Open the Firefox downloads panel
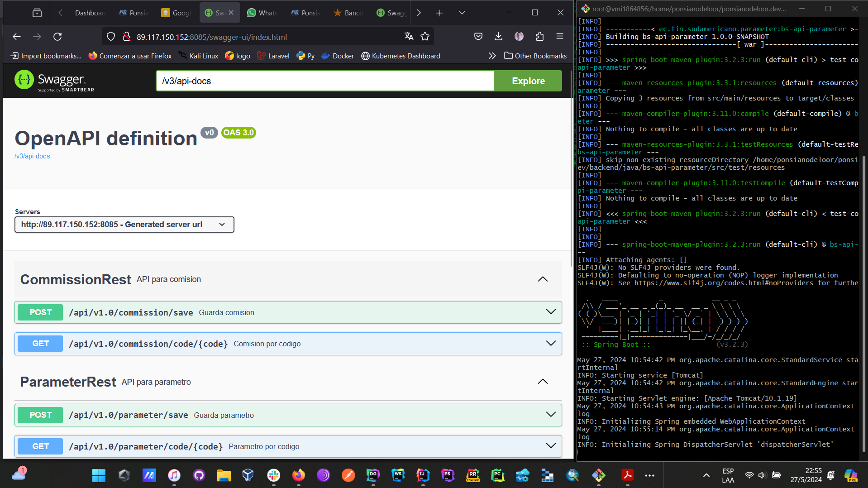The height and width of the screenshot is (488, 868). pyautogui.click(x=498, y=37)
